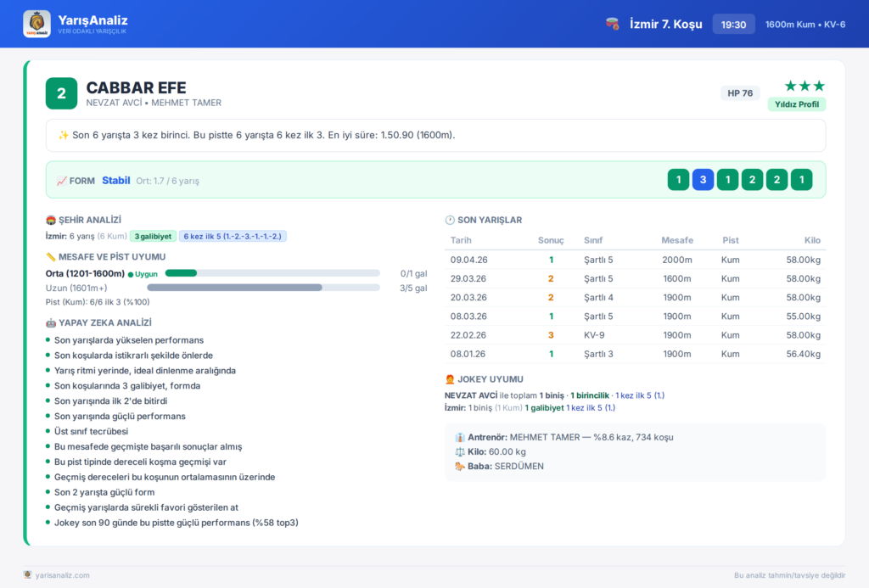Click the Yıldız Profil badge

click(x=796, y=104)
